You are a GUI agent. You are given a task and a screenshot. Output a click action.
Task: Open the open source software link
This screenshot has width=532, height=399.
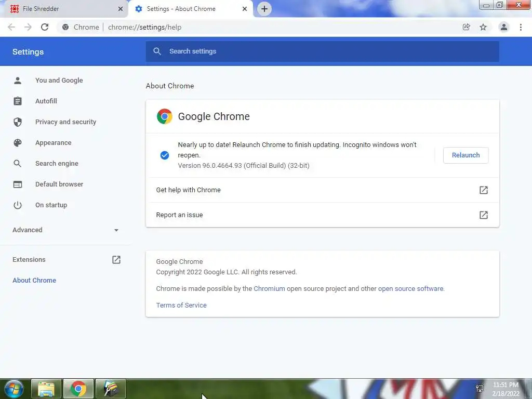tap(410, 289)
